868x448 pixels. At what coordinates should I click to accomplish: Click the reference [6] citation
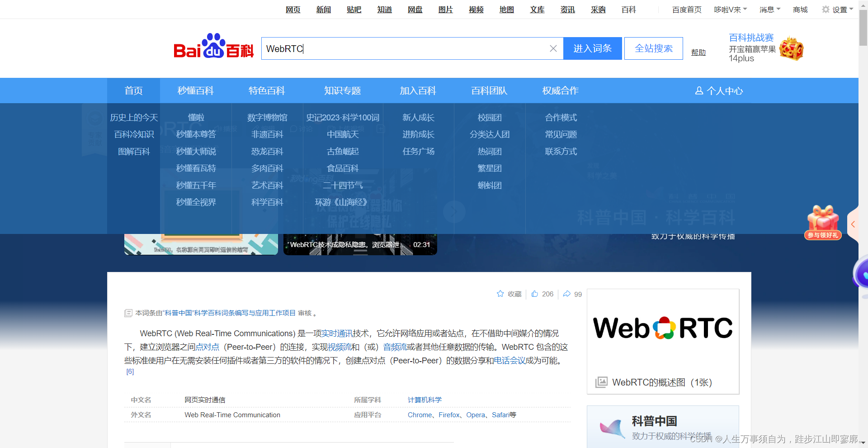tap(130, 372)
